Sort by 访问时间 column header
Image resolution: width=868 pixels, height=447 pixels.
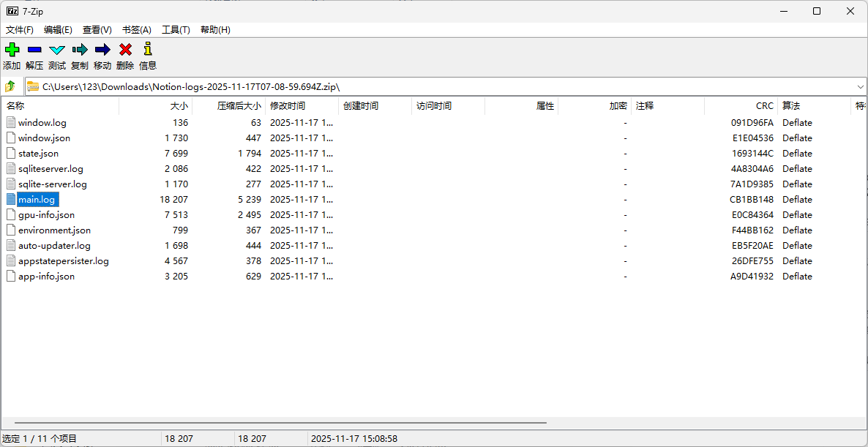click(x=448, y=105)
